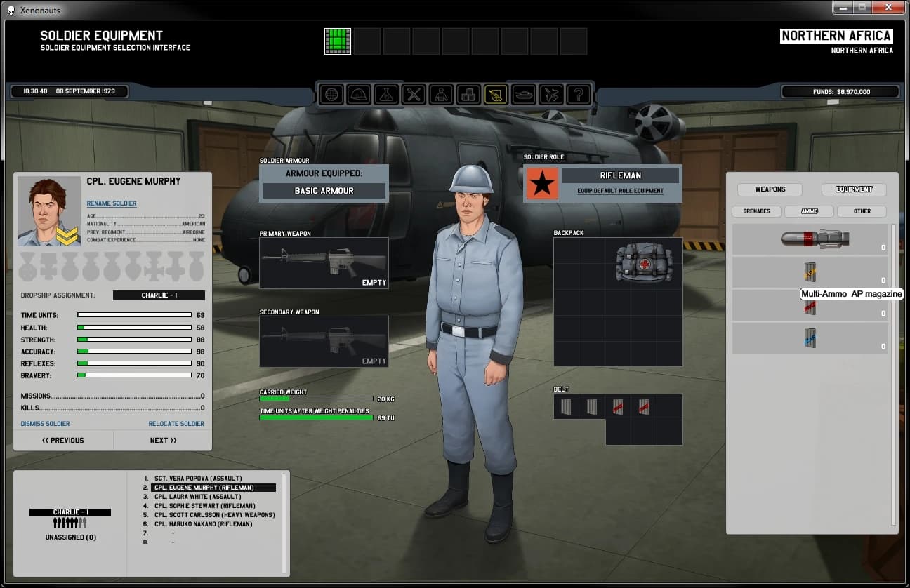Click the rifleman star role icon
This screenshot has width=910, height=588.
[x=542, y=183]
